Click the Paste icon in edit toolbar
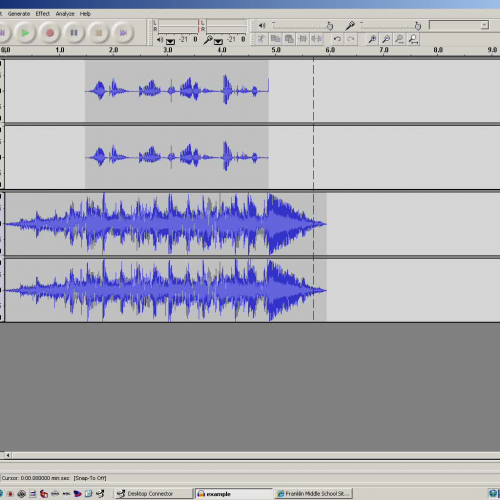500x500 pixels. pyautogui.click(x=289, y=39)
